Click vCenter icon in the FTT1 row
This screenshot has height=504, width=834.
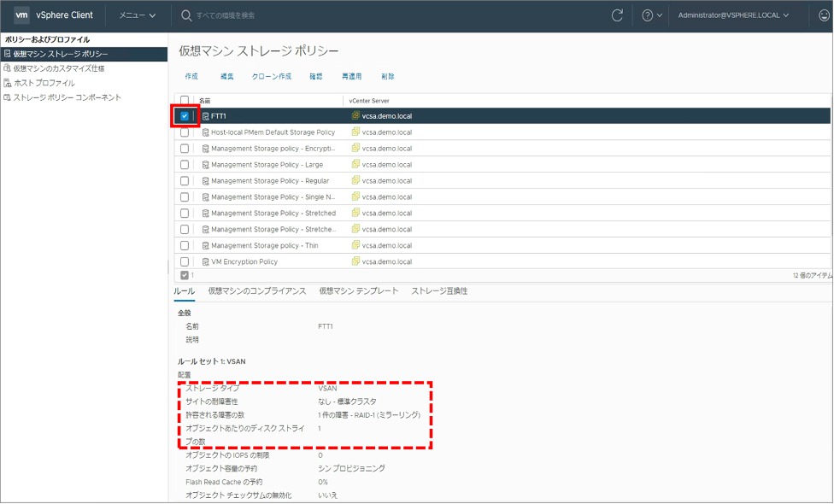[355, 115]
